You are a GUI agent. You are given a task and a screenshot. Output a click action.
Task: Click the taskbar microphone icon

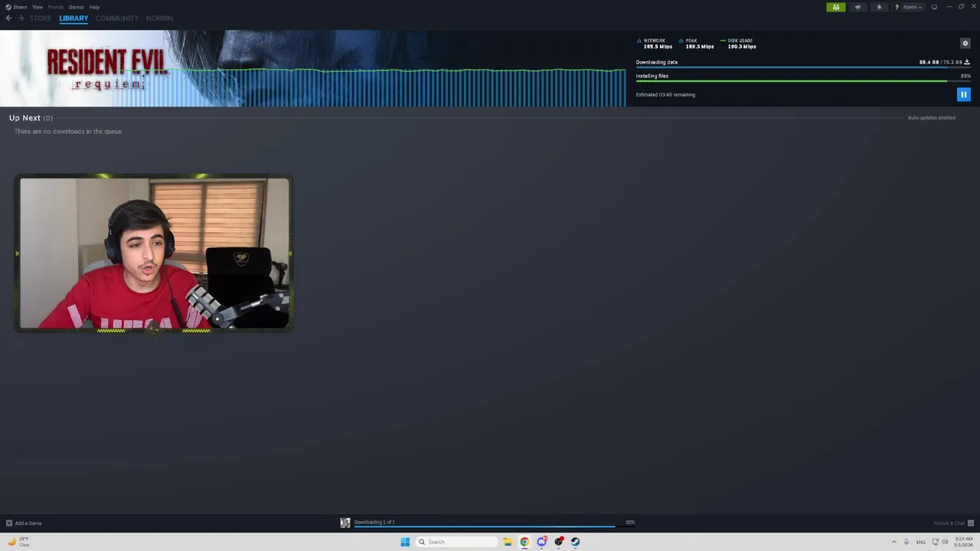click(906, 542)
